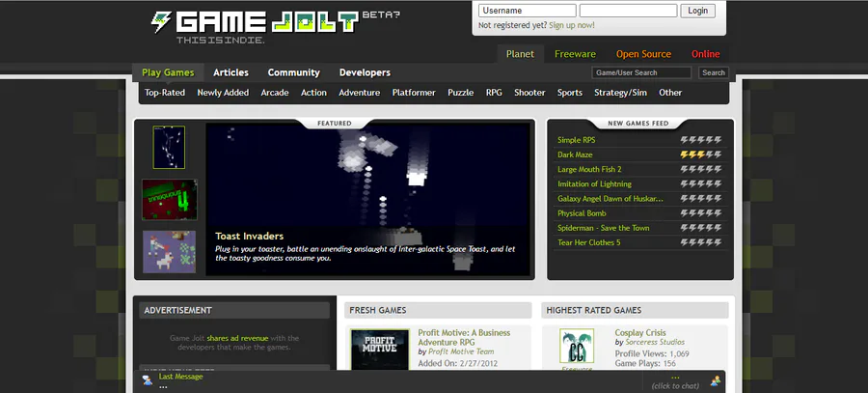Click the rating bolts for Dark Maze
This screenshot has height=393, width=868.
701,154
